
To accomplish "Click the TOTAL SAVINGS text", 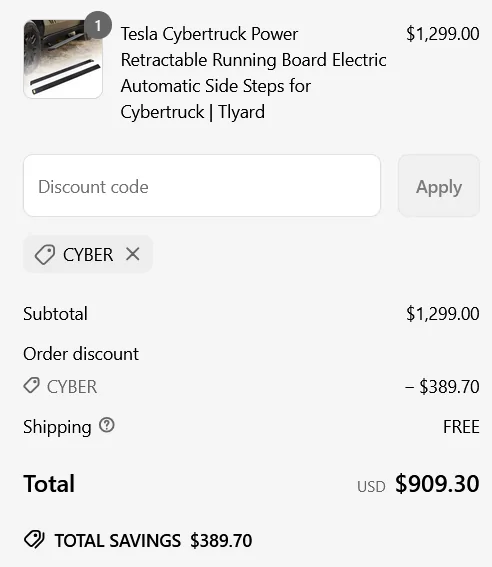I will pos(117,541).
